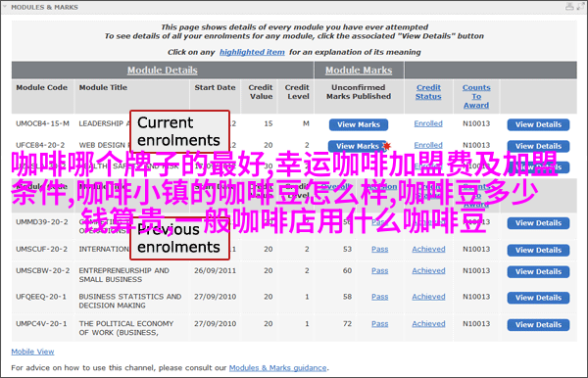
Task: Click credit value 15 for UMOCB4-15-M
Action: tap(269, 123)
